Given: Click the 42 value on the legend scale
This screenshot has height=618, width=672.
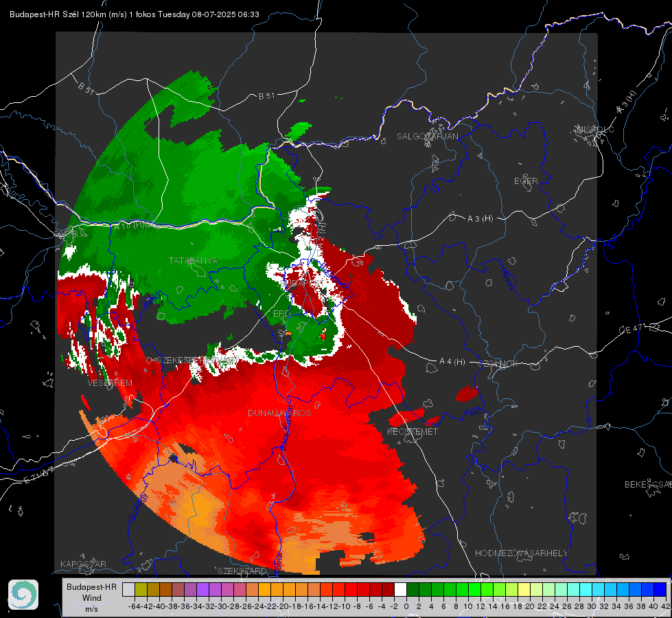Looking at the screenshot, I should 666,606.
